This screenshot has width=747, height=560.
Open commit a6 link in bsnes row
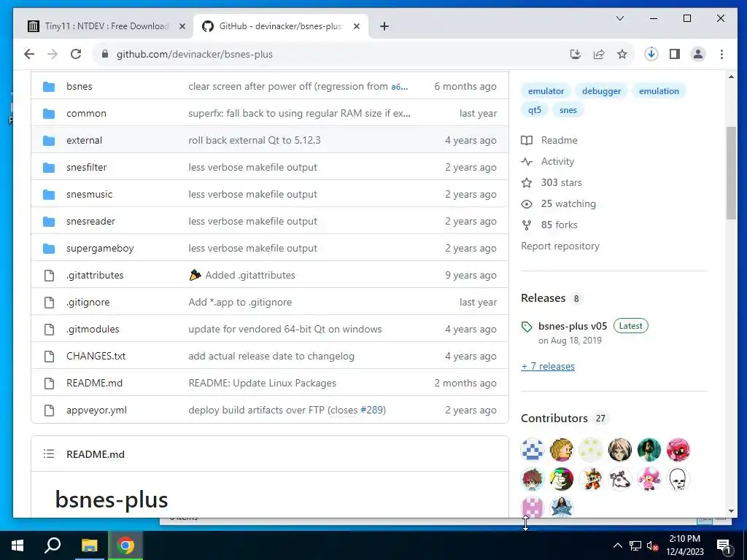click(x=399, y=87)
